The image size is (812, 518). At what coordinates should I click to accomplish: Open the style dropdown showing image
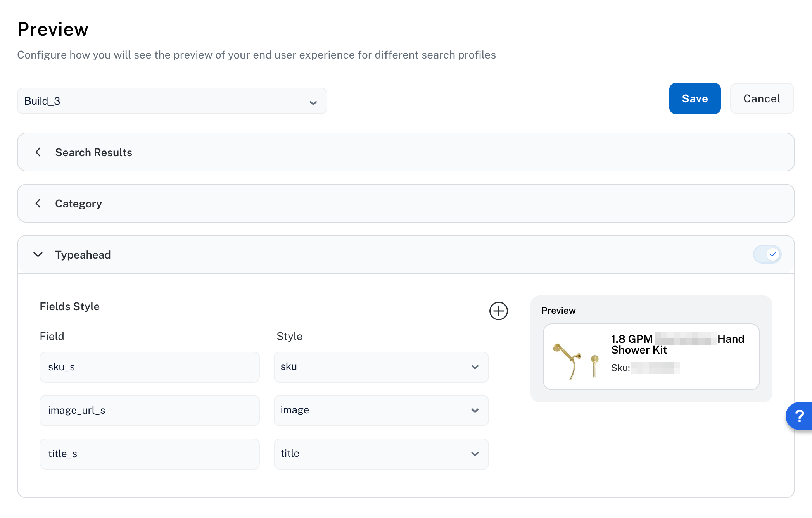[381, 410]
